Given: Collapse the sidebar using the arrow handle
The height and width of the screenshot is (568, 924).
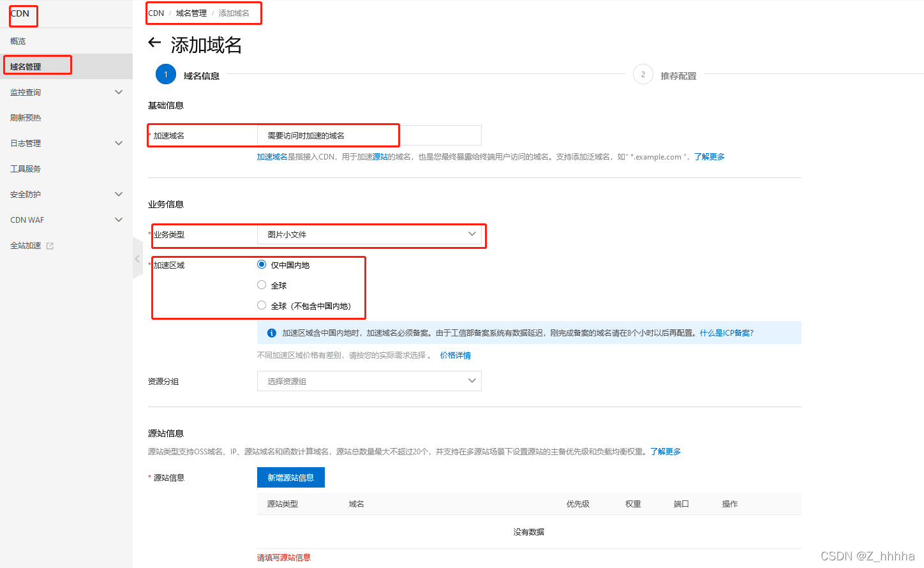Looking at the screenshot, I should pos(138,258).
